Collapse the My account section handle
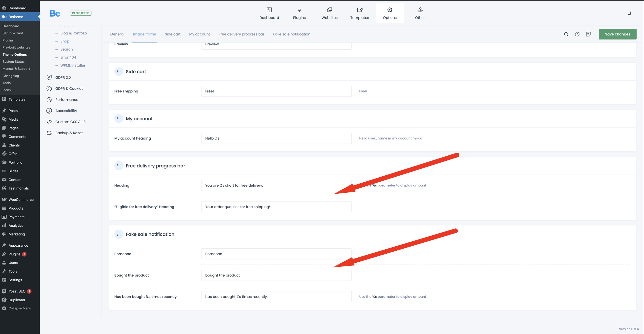The image size is (644, 334). (119, 119)
